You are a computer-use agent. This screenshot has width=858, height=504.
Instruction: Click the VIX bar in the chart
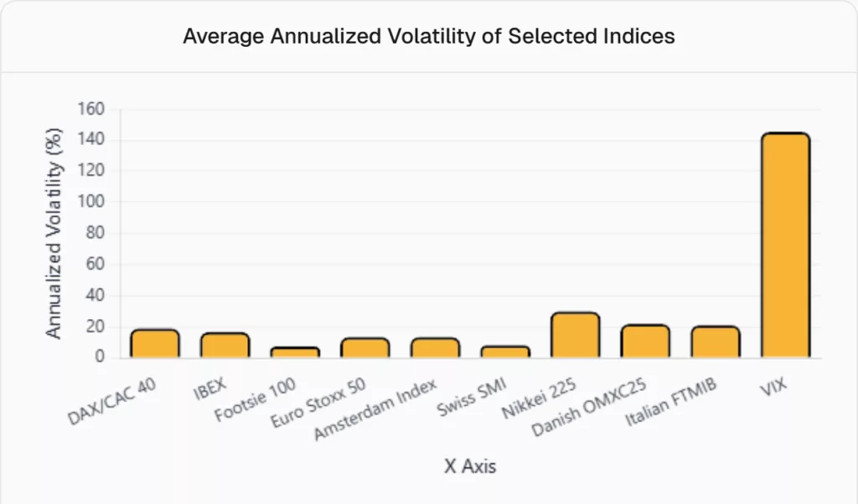[x=785, y=244]
